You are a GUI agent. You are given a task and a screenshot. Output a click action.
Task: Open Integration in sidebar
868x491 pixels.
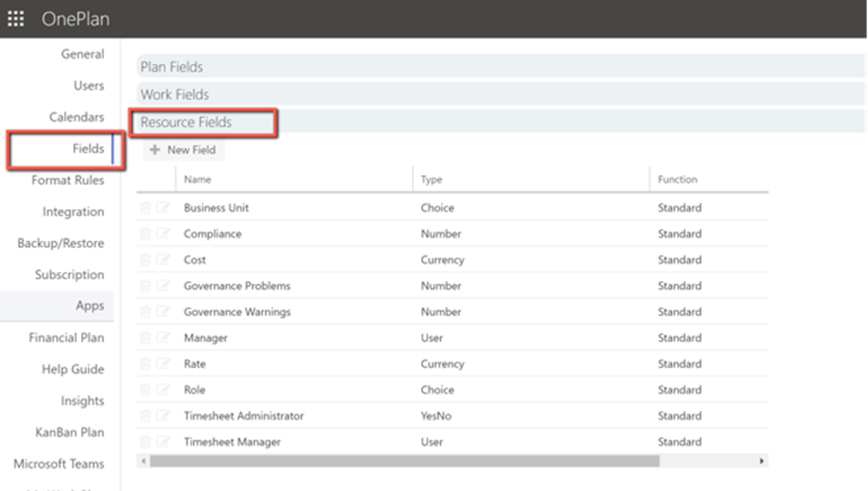[73, 212]
